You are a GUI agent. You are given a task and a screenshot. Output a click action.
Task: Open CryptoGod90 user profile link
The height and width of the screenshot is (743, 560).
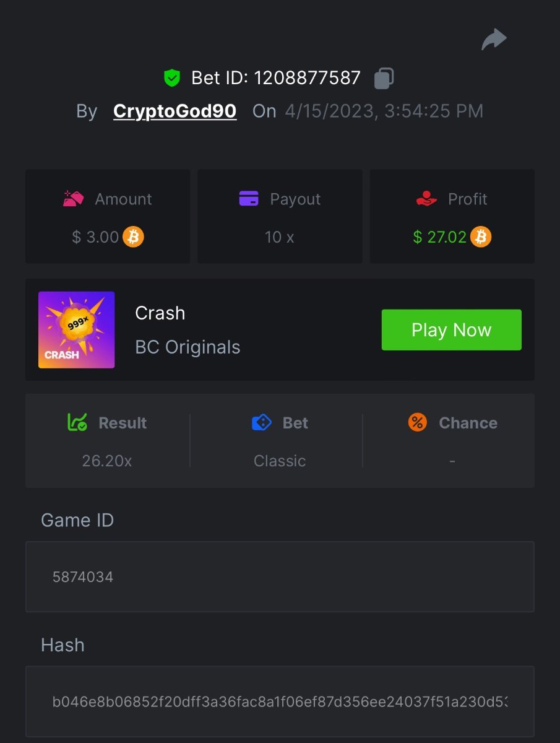click(174, 111)
